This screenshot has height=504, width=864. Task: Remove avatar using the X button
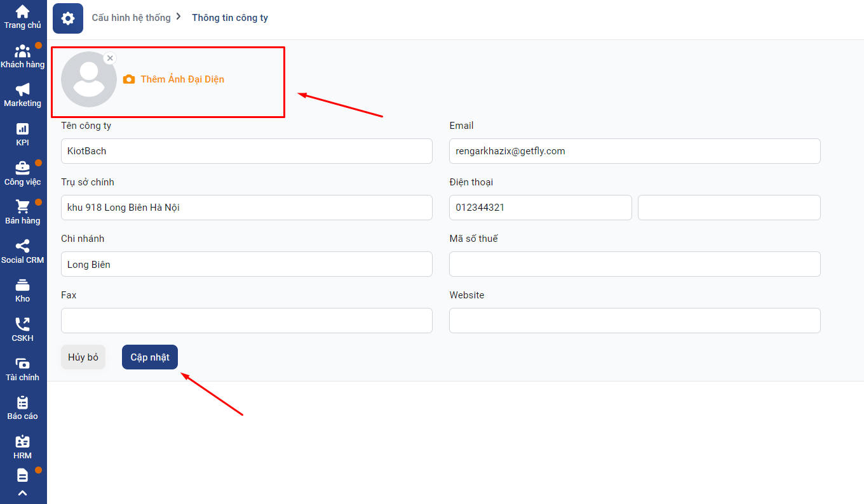pos(110,58)
